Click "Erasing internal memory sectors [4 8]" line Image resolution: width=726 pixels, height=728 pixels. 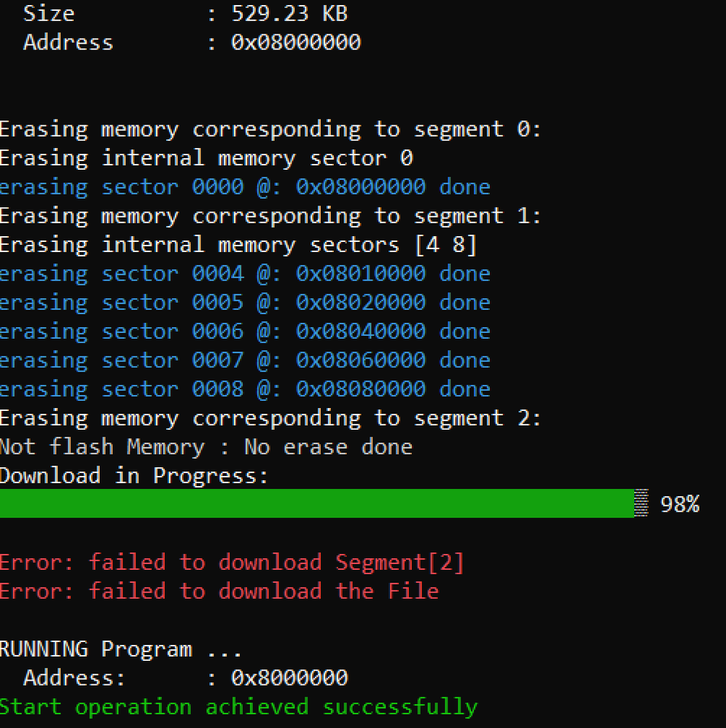(238, 245)
